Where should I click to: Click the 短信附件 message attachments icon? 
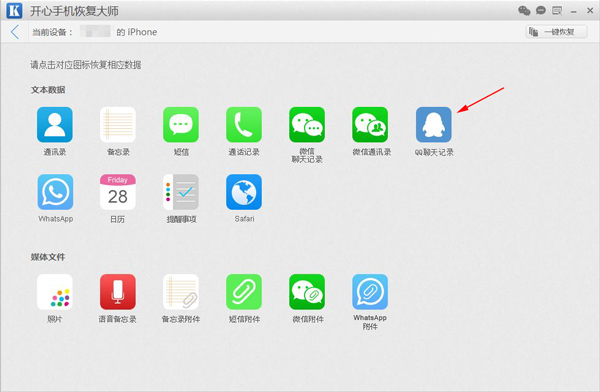pos(244,292)
